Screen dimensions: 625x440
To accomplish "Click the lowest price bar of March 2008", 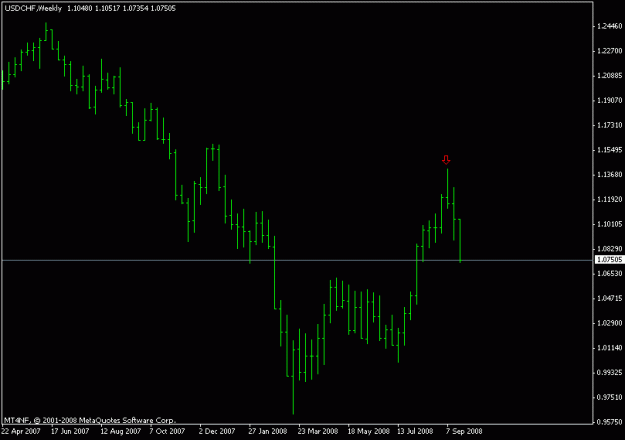I will [293, 377].
